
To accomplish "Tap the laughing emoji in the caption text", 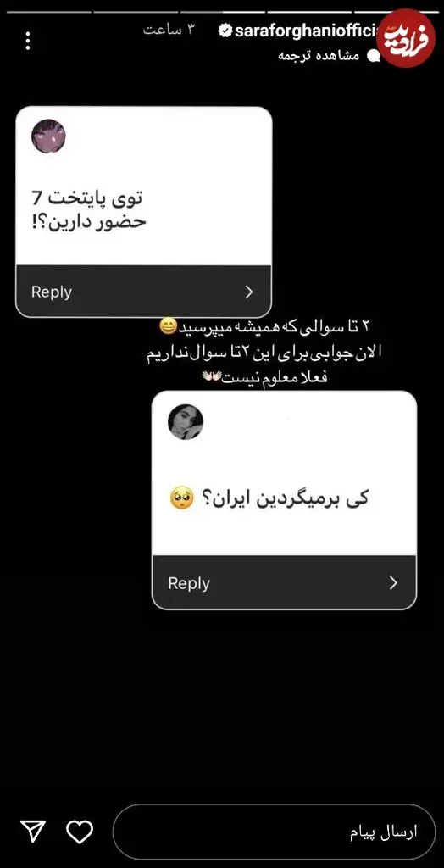I will pyautogui.click(x=166, y=327).
